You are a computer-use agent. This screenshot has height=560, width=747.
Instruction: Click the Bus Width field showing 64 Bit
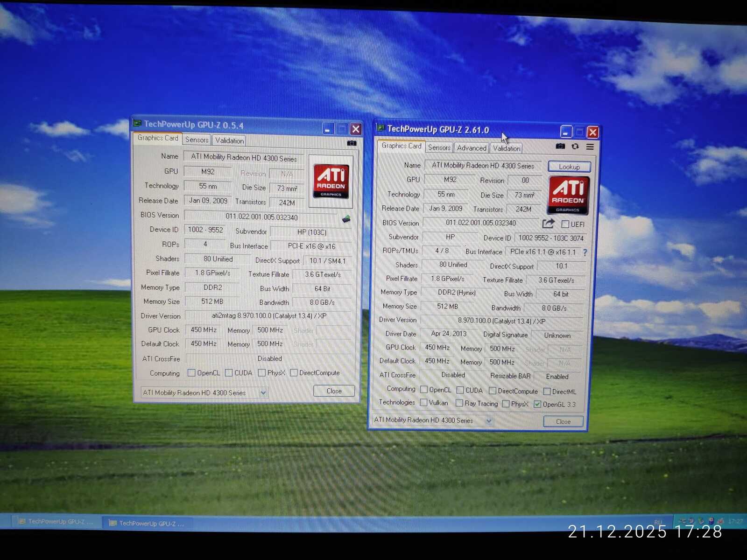(322, 289)
